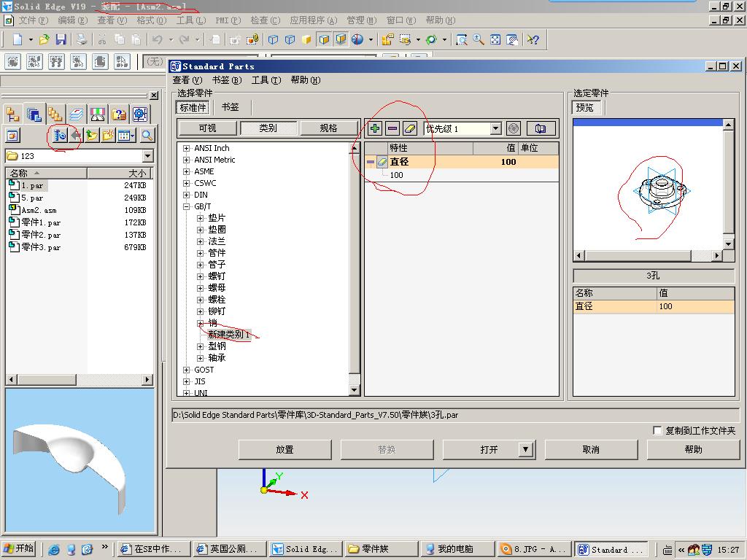Click the purple minus remove property icon
The image size is (747, 560).
392,128
